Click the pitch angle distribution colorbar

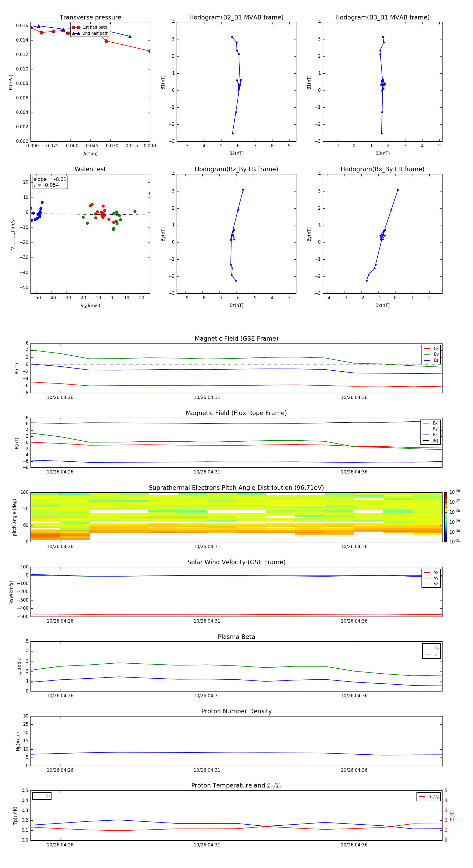point(445,517)
